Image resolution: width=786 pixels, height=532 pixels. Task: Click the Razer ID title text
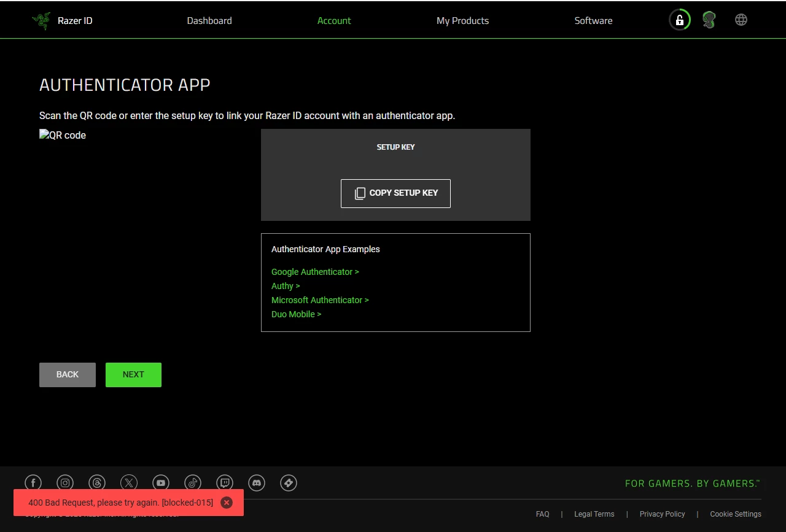[x=75, y=21]
